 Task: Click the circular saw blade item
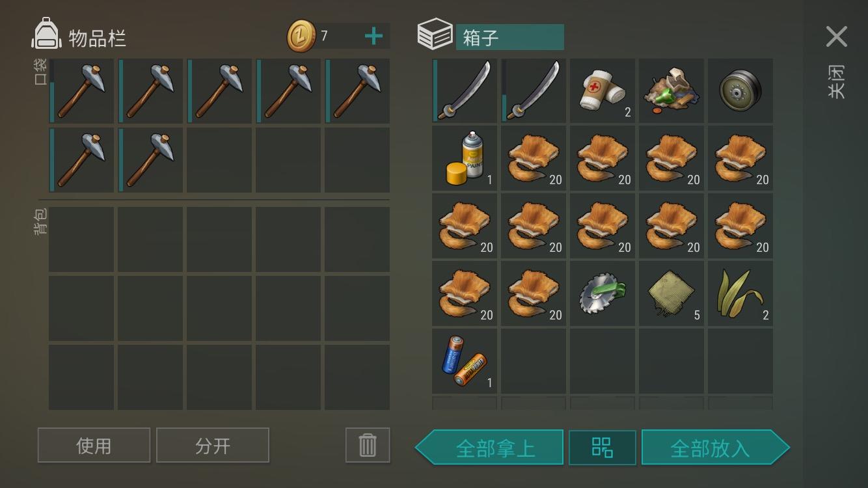coord(603,293)
